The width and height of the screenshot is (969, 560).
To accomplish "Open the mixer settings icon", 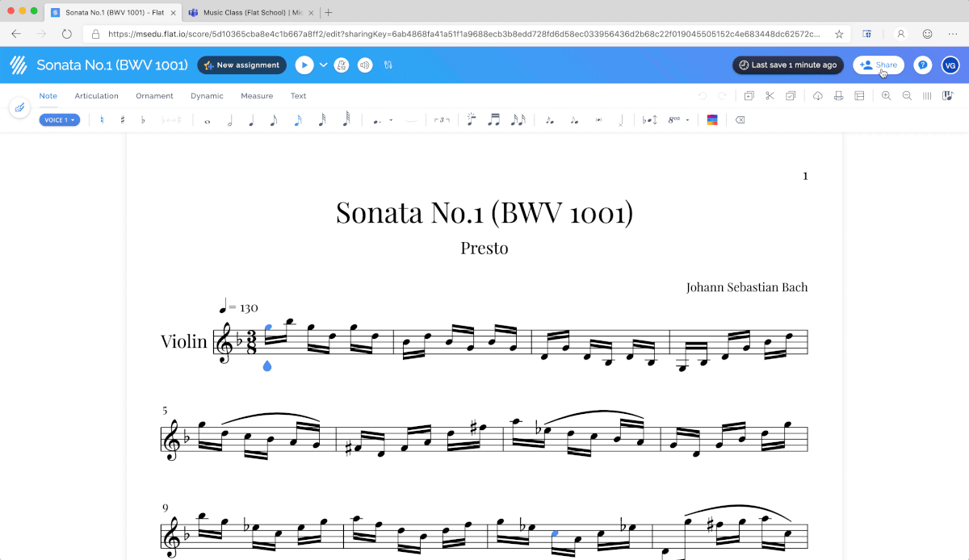I will (x=388, y=65).
